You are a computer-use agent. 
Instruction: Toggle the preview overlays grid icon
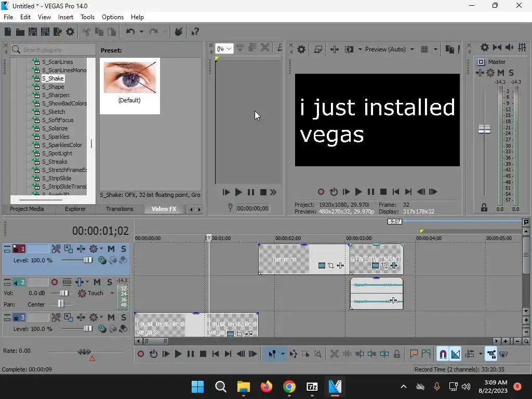pos(424,49)
